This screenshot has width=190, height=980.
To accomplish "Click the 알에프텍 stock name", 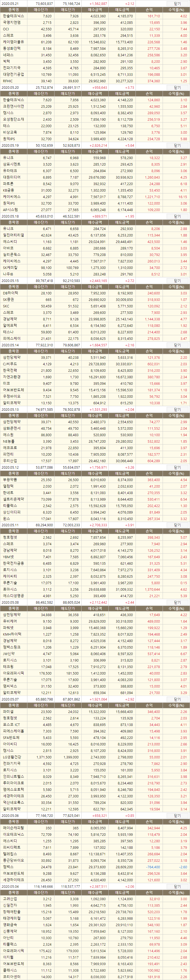I will click(x=10, y=325).
